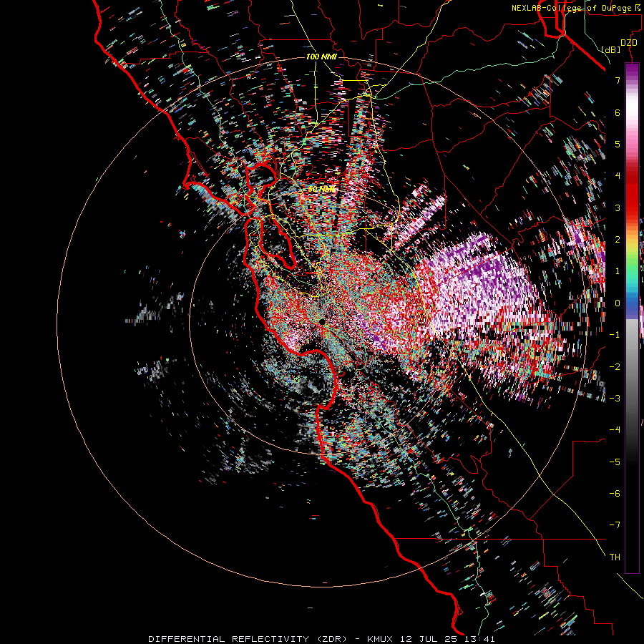Image resolution: width=644 pixels, height=644 pixels.
Task: Click the colorbar value 7
Action: point(618,80)
